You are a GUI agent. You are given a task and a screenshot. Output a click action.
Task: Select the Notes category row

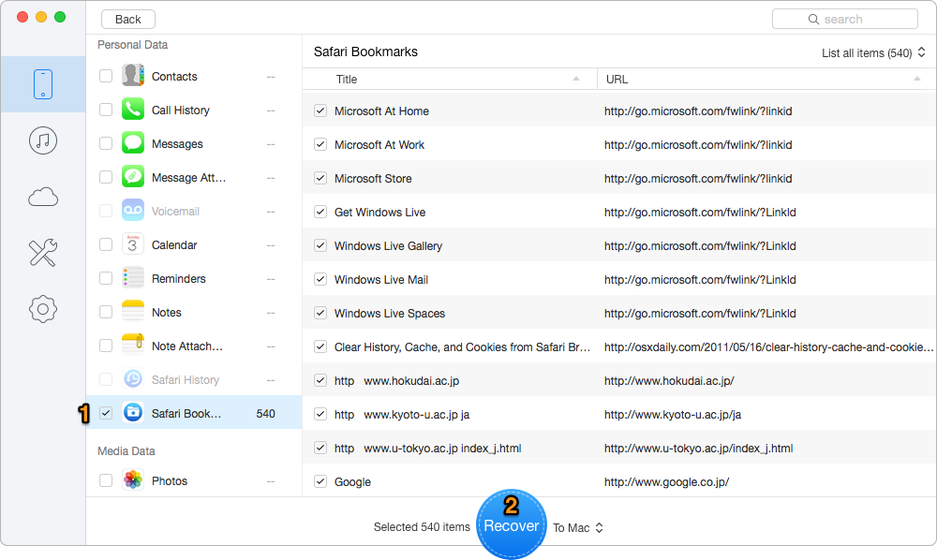194,312
